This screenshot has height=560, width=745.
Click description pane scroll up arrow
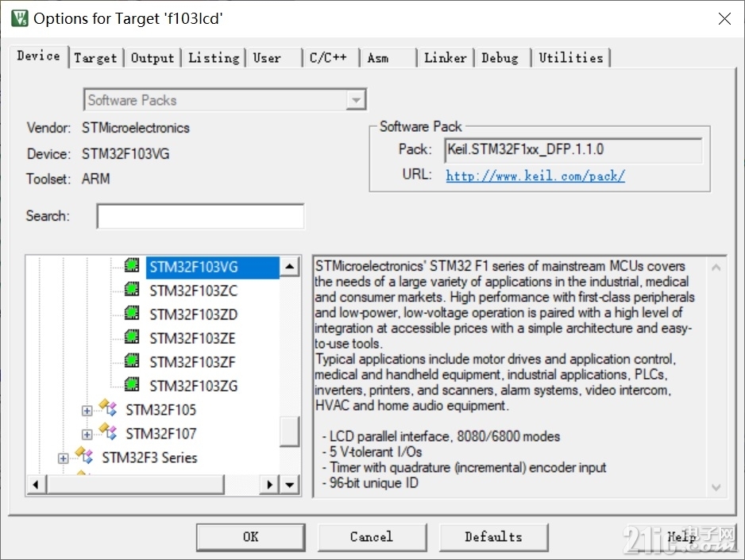click(x=716, y=268)
